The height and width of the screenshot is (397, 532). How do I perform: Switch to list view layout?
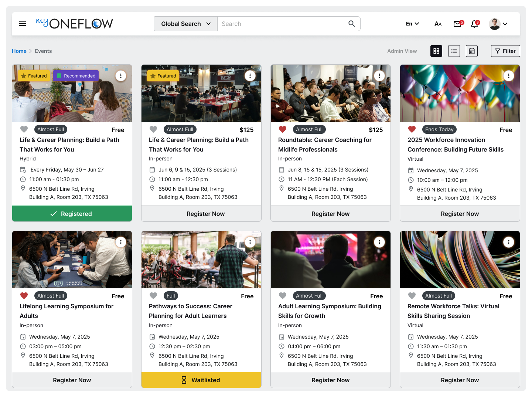click(454, 51)
